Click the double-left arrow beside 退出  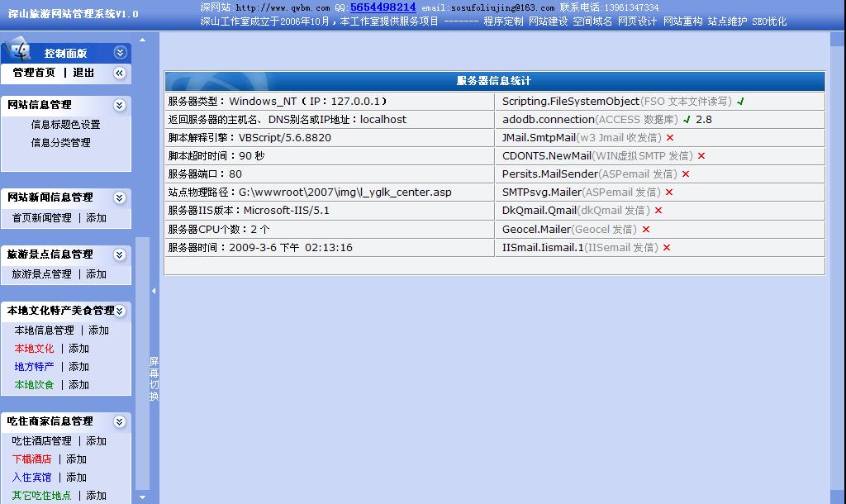coord(121,74)
